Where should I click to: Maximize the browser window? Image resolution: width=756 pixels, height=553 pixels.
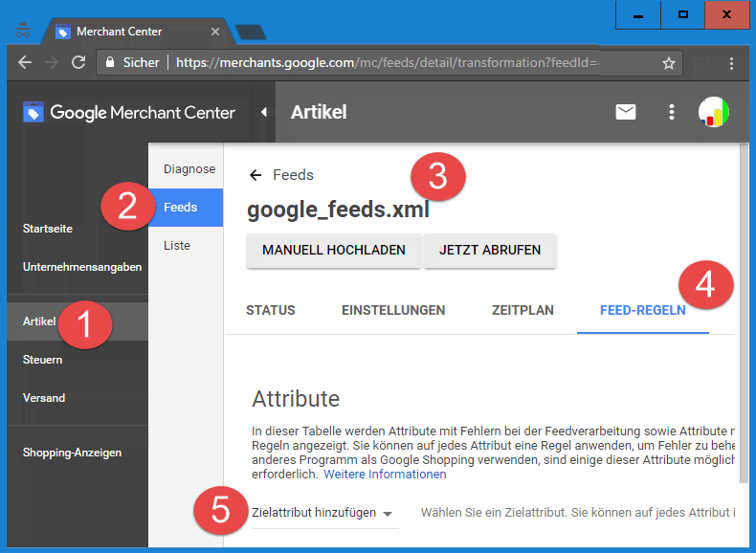pyautogui.click(x=682, y=15)
